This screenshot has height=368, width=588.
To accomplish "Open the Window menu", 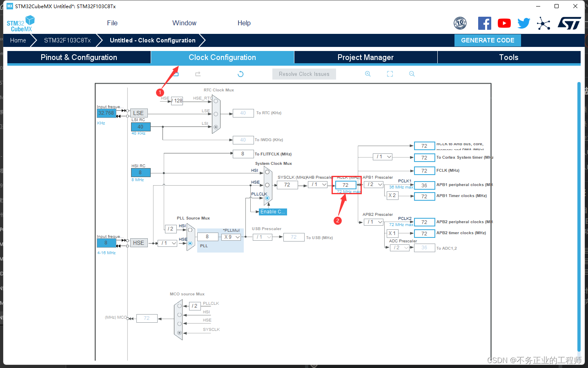I will [x=184, y=23].
